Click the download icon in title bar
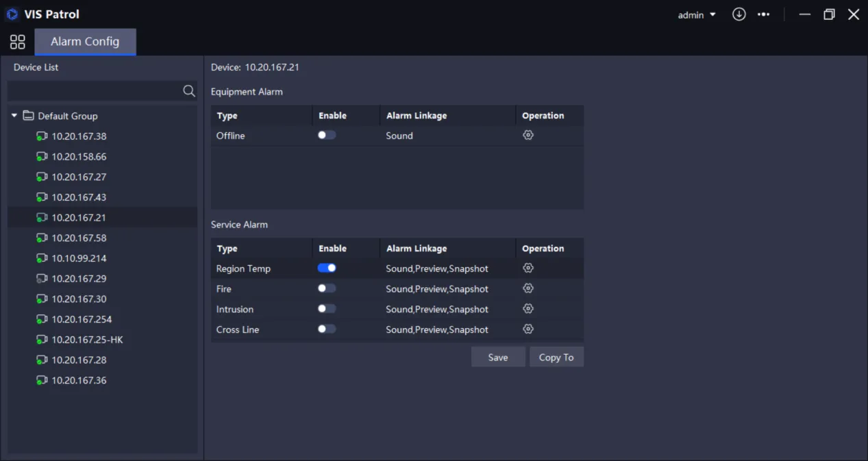Image resolution: width=868 pixels, height=461 pixels. tap(739, 14)
